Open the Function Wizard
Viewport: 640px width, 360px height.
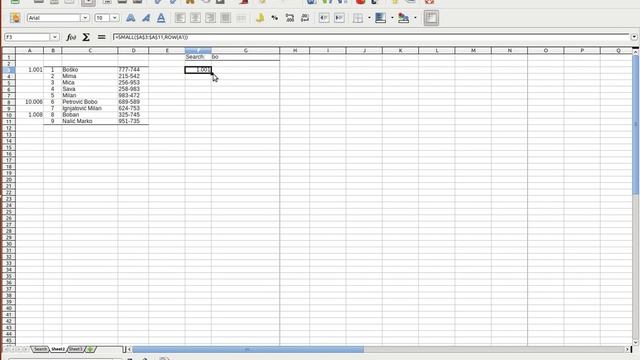coord(71,37)
